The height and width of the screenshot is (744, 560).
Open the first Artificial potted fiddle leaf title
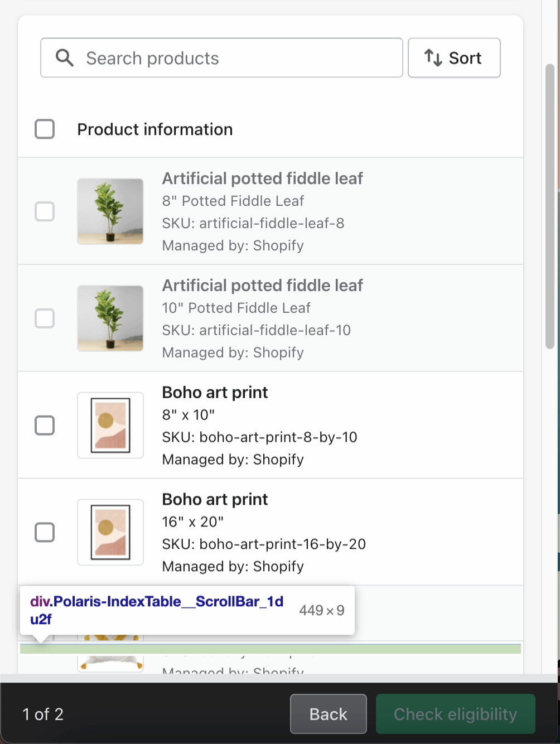click(262, 178)
